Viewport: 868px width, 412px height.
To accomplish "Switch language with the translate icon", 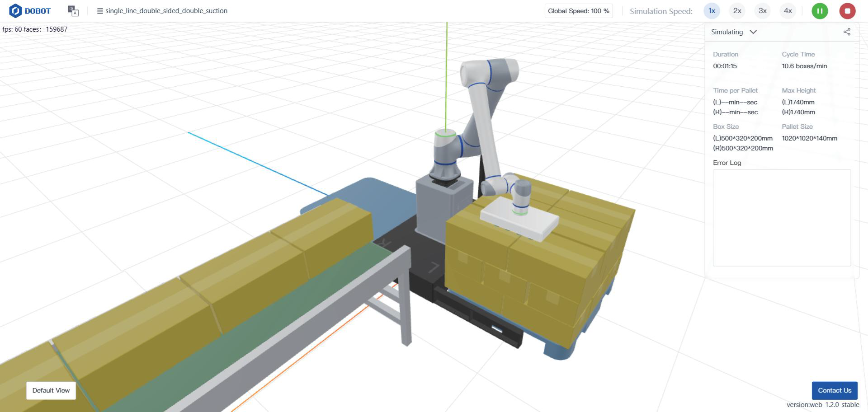I will click(73, 11).
